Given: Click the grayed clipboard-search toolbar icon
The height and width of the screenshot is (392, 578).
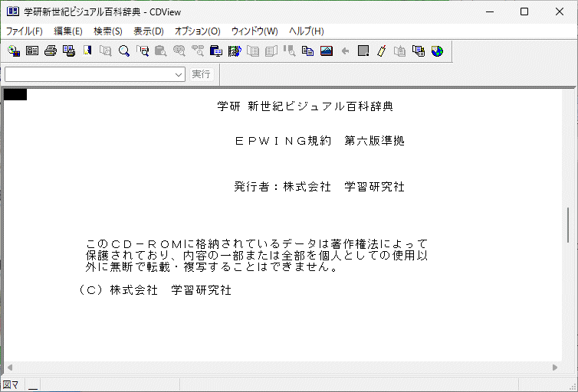Looking at the screenshot, I should pos(161,51).
